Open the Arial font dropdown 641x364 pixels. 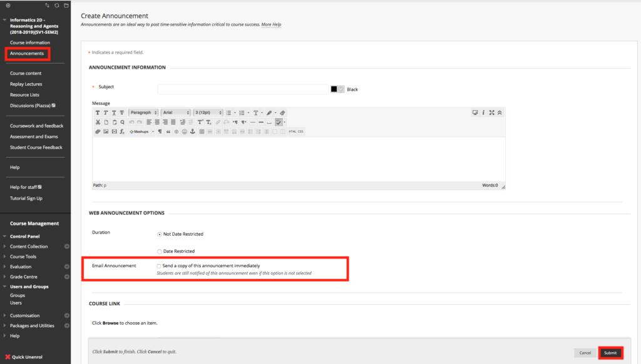coord(176,113)
